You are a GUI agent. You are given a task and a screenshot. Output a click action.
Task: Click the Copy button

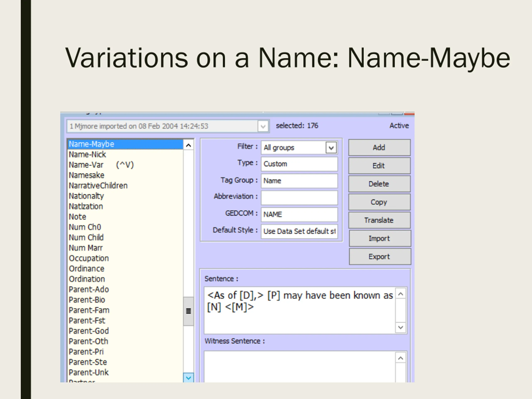[379, 202]
